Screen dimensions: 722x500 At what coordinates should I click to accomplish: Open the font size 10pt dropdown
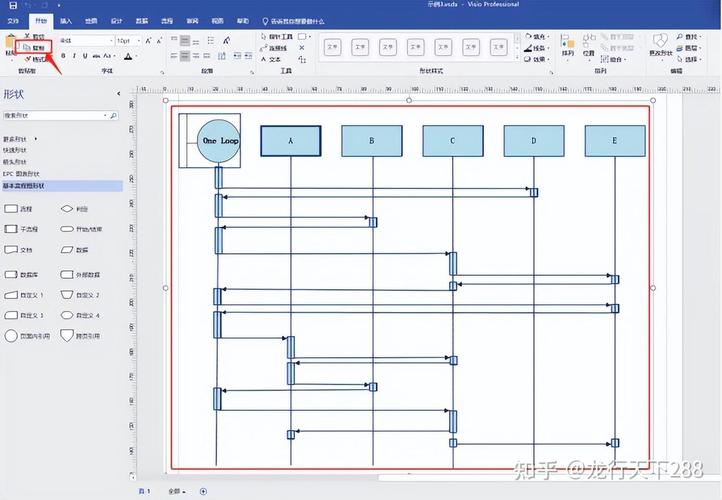[128, 41]
